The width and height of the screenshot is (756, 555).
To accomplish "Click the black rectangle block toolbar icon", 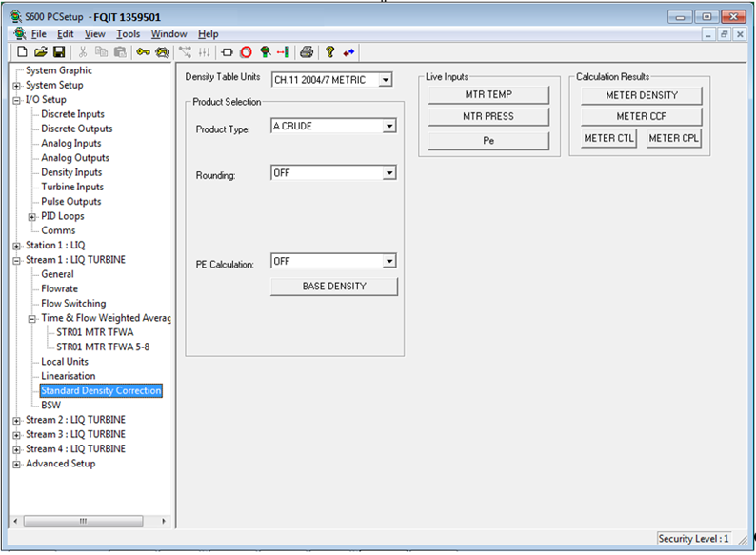I will (x=228, y=52).
